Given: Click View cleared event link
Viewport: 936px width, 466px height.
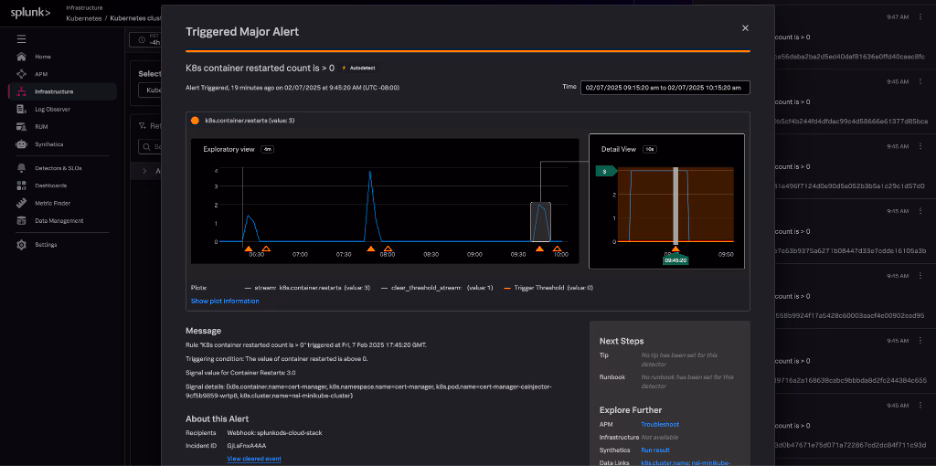Looking at the screenshot, I should click(254, 458).
